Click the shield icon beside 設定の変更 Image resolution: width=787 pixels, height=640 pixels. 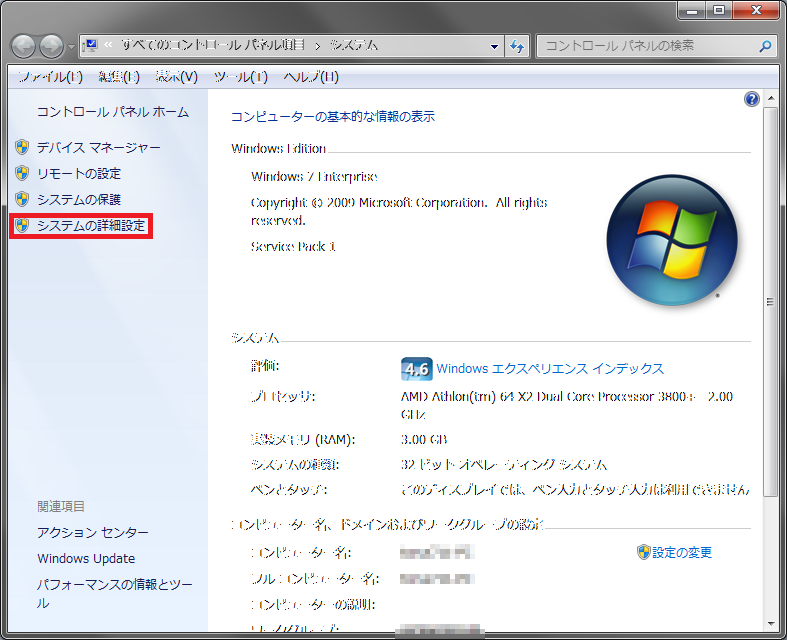643,552
